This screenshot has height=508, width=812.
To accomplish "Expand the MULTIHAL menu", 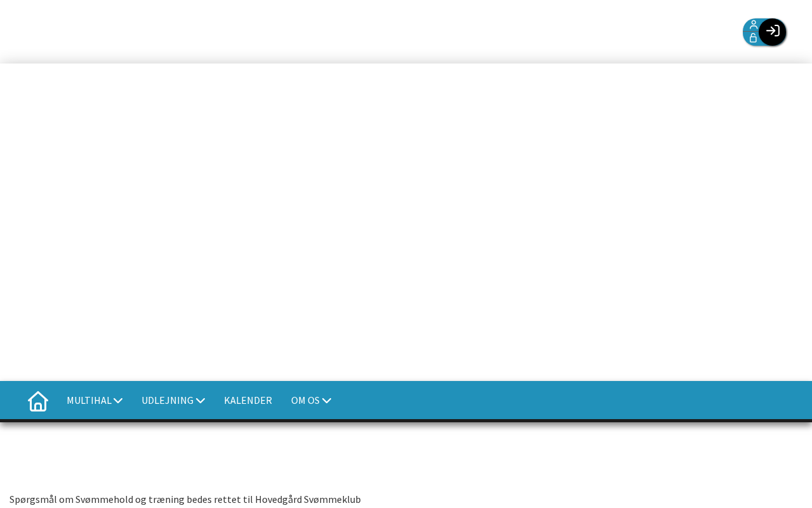I will 95,400.
